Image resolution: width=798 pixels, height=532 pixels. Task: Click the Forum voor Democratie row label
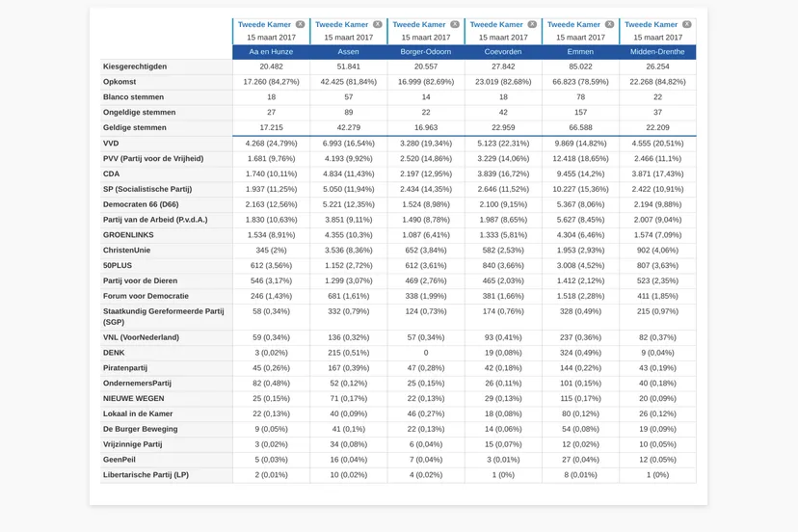click(146, 296)
